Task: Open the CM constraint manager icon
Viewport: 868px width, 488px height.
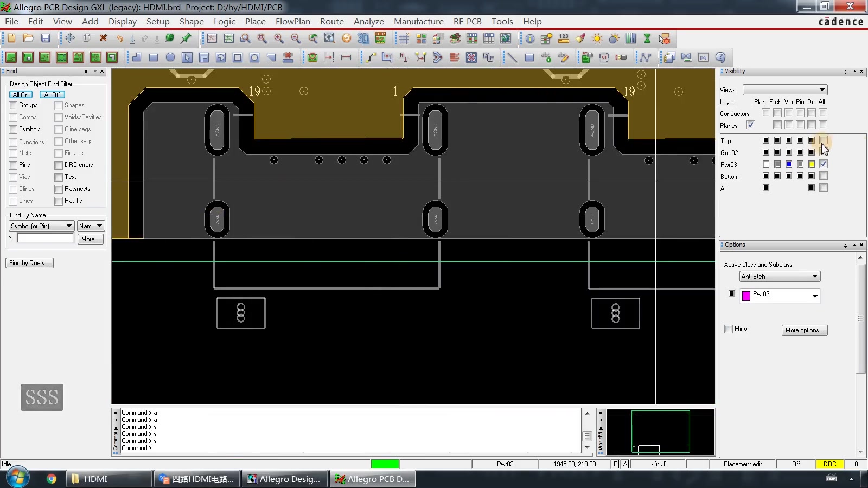Action: tap(472, 38)
